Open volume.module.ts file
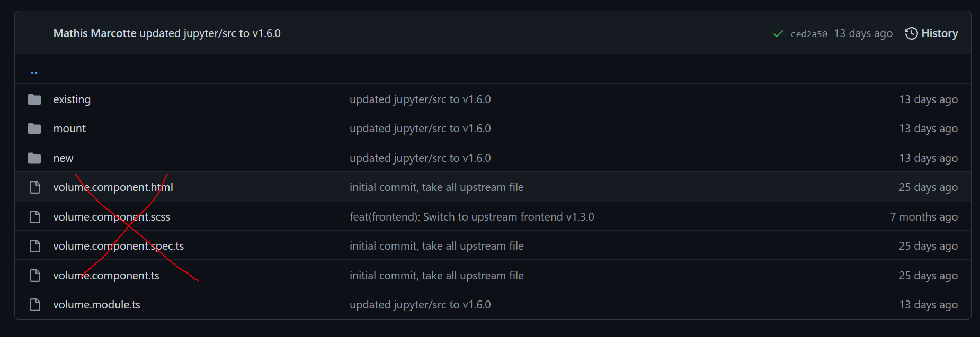This screenshot has height=337, width=980. [96, 304]
